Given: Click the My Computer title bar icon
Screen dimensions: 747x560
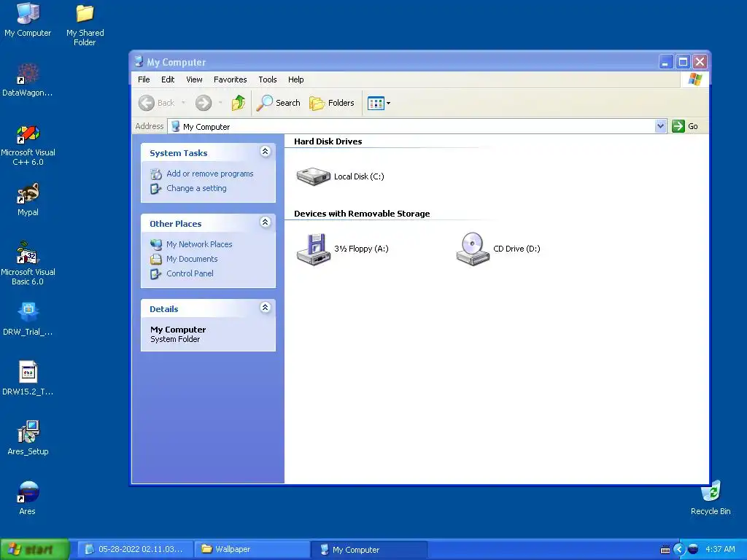Looking at the screenshot, I should 139,61.
